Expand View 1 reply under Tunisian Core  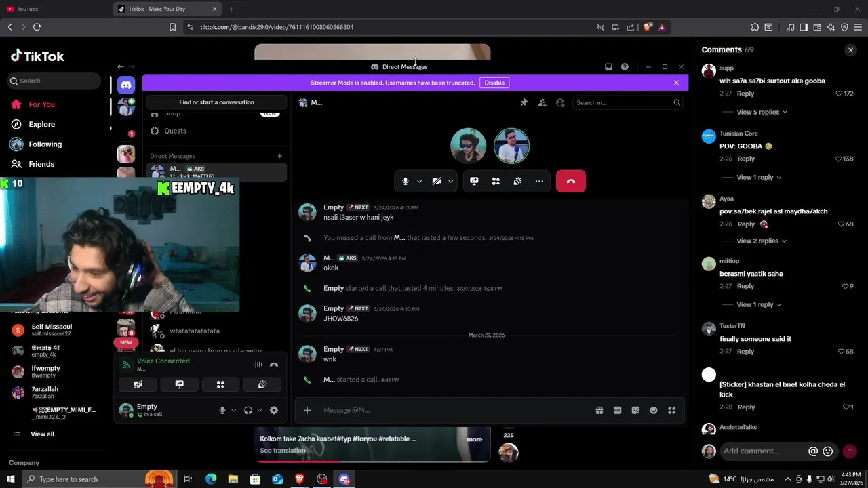(x=759, y=177)
